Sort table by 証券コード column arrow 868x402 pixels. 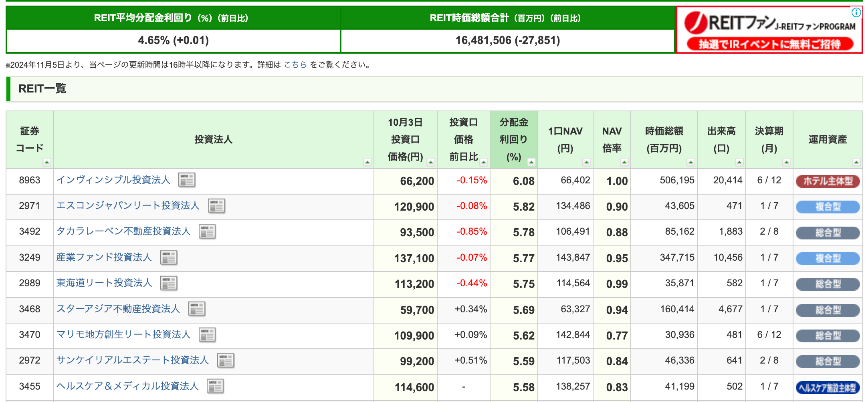[x=47, y=162]
